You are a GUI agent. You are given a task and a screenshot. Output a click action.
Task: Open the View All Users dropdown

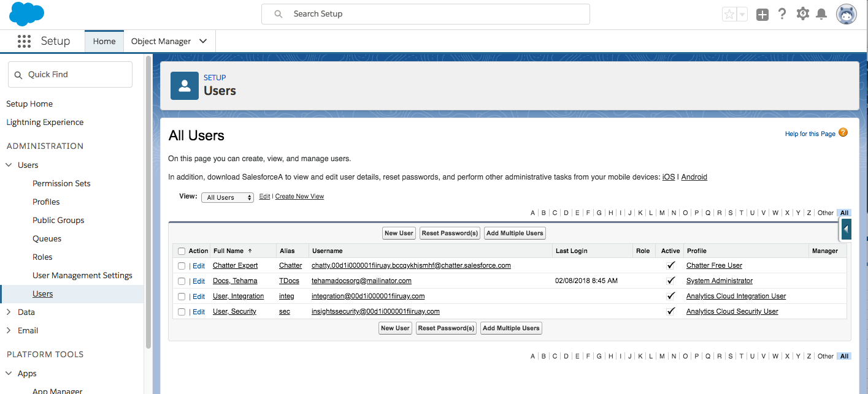click(228, 197)
